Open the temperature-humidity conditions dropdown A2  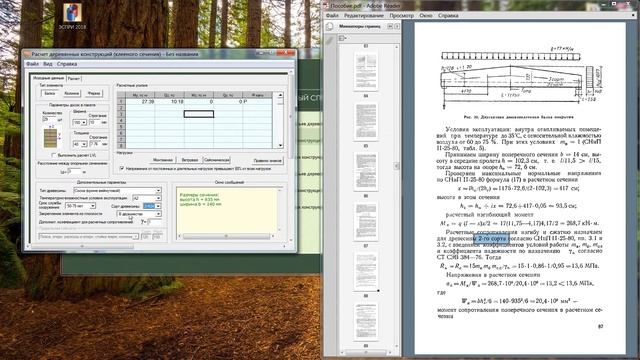pyautogui.click(x=147, y=198)
